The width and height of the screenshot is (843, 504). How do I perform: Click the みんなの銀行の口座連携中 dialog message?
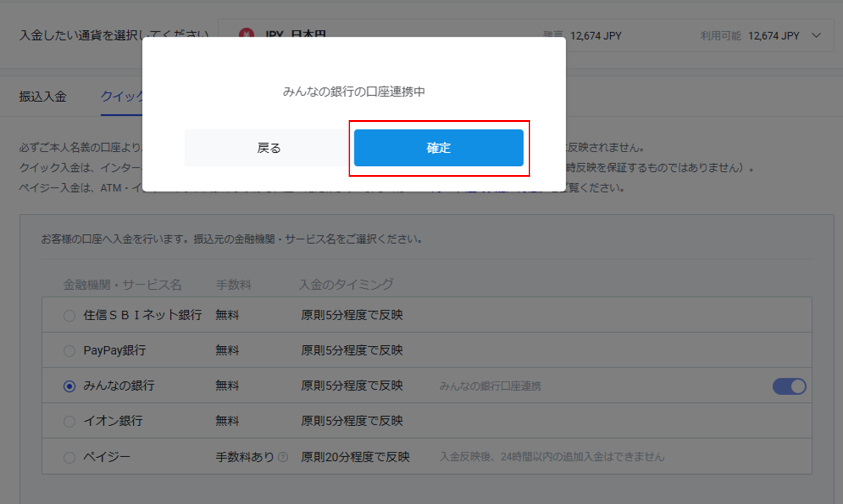tap(354, 92)
